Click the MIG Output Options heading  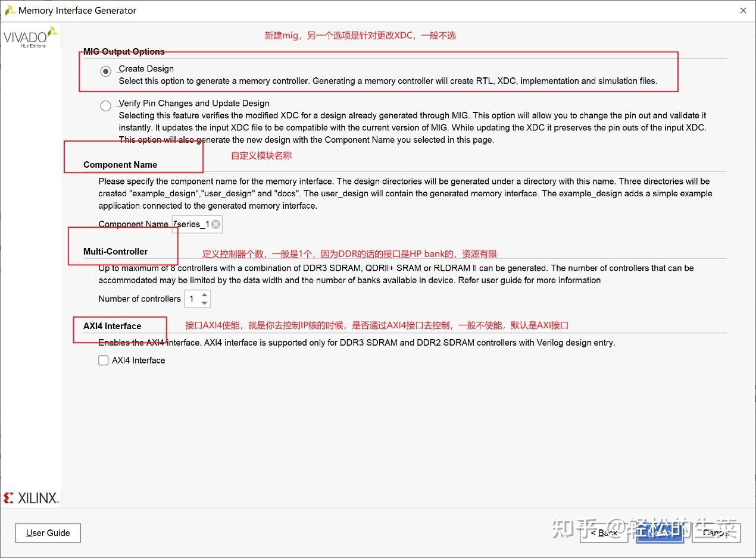[124, 52]
